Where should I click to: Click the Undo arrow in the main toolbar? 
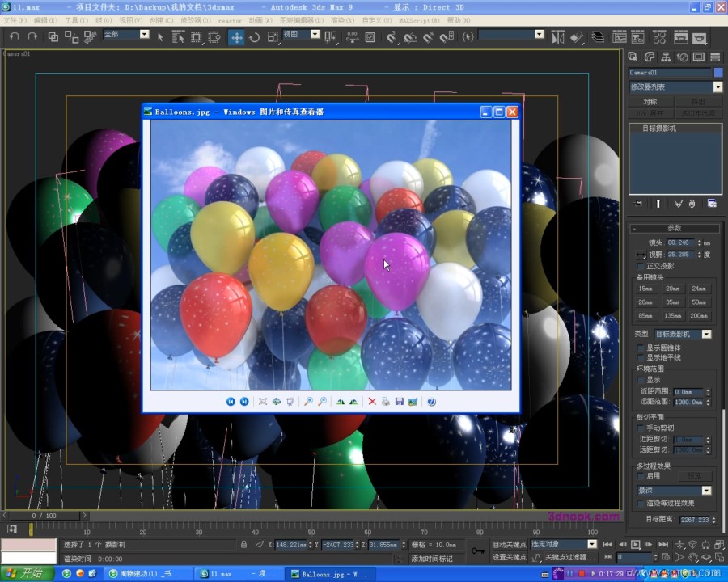coord(13,36)
